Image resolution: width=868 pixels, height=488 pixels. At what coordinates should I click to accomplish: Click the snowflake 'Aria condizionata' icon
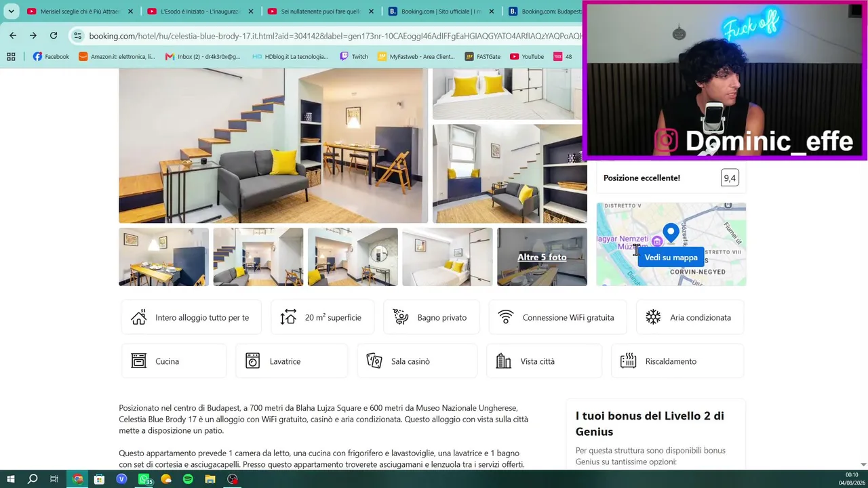tap(653, 317)
